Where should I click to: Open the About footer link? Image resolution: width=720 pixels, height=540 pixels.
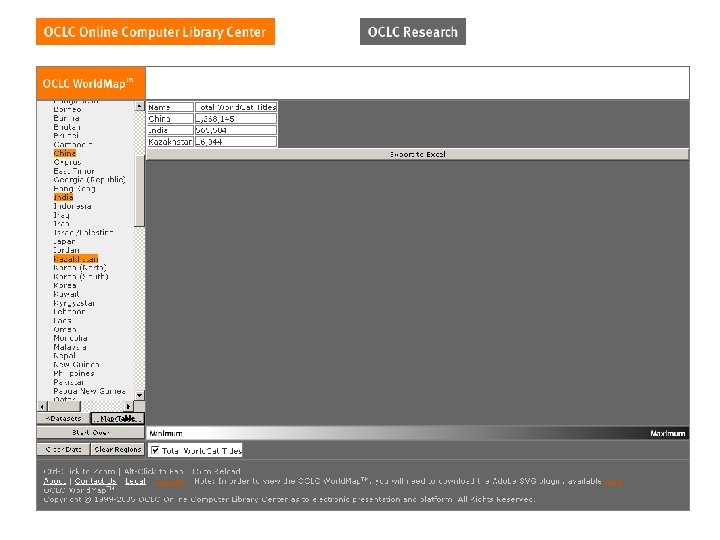tap(54, 481)
